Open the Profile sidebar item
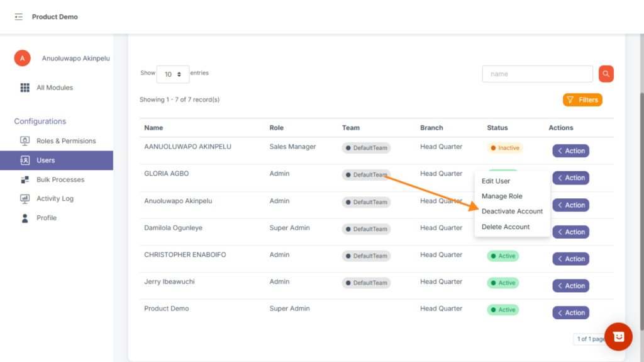Image resolution: width=644 pixels, height=362 pixels. point(46,218)
